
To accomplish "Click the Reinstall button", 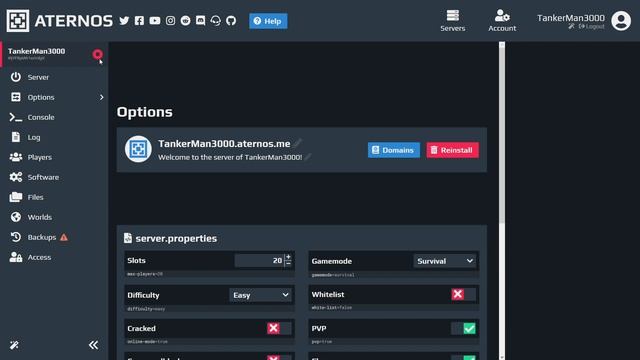I will point(452,150).
